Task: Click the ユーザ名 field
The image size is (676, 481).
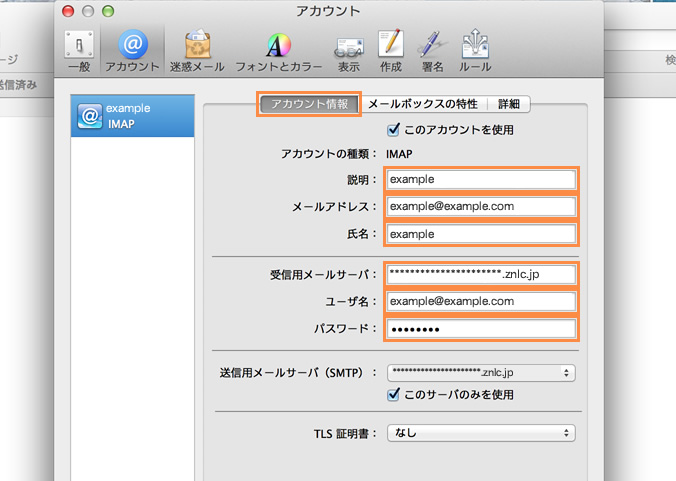Action: click(481, 301)
